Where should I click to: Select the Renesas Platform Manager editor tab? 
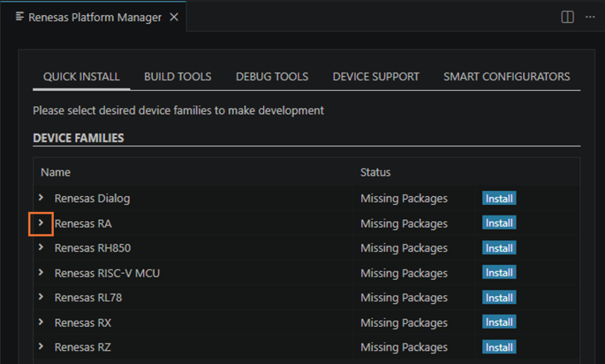[x=95, y=17]
